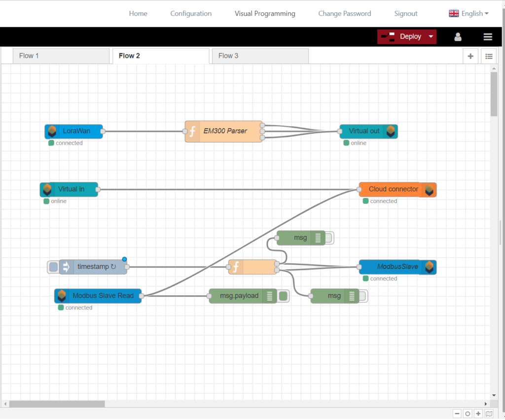The width and height of the screenshot is (505, 420).
Task: Click the timestamp node's blue changed indicator
Action: (x=124, y=260)
